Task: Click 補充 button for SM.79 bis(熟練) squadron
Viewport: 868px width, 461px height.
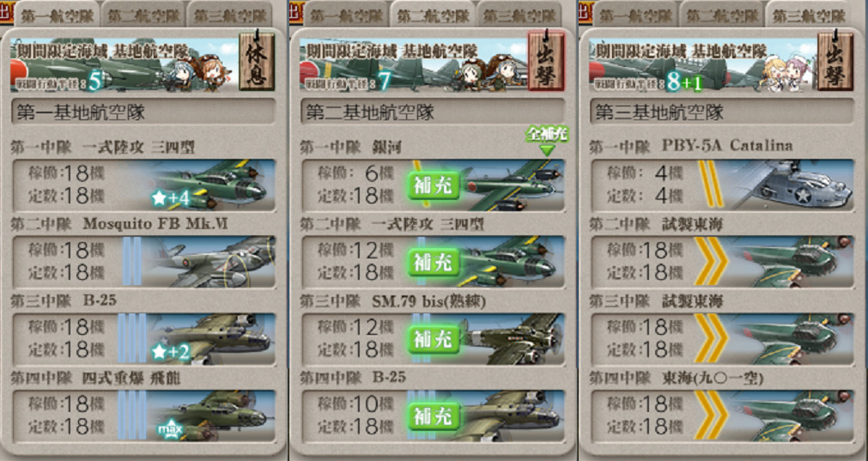Action: [434, 339]
